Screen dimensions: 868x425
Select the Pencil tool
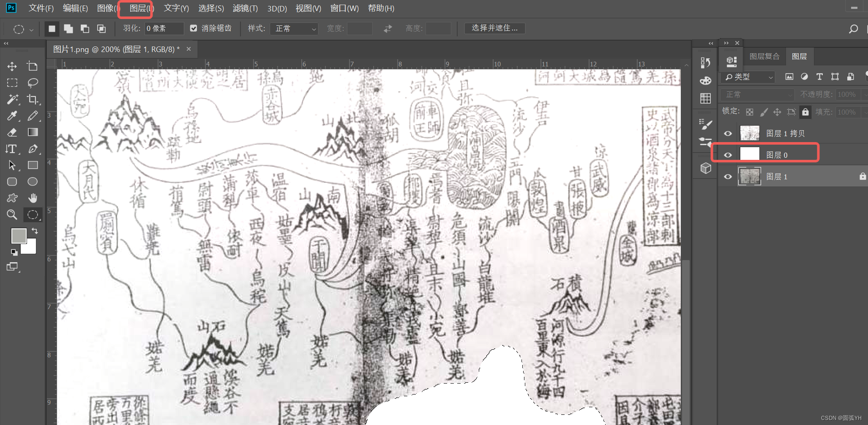coord(32,116)
